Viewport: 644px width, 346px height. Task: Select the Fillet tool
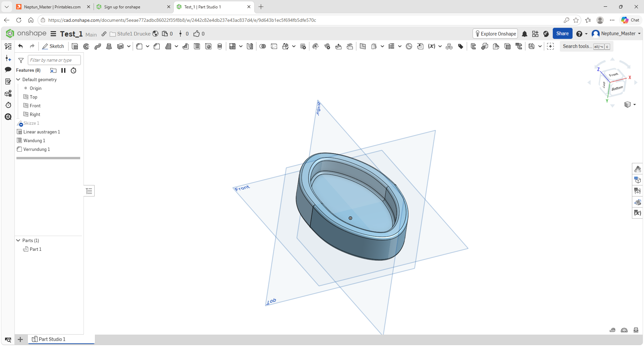(x=139, y=46)
